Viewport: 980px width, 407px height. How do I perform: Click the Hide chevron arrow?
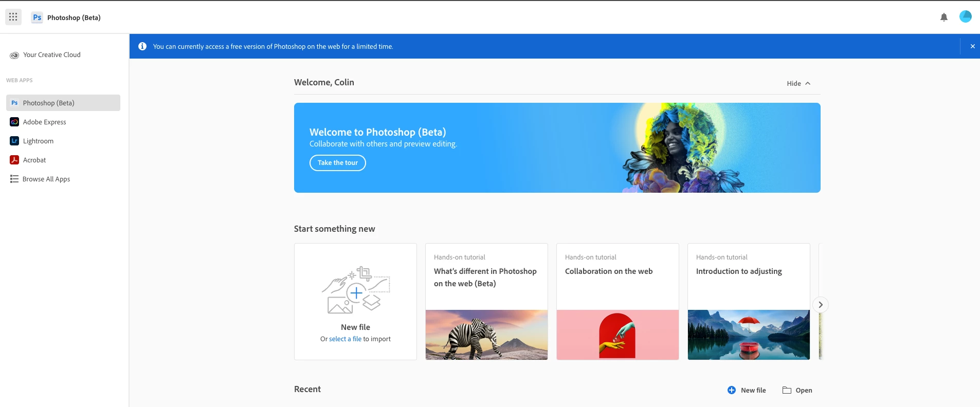(808, 83)
